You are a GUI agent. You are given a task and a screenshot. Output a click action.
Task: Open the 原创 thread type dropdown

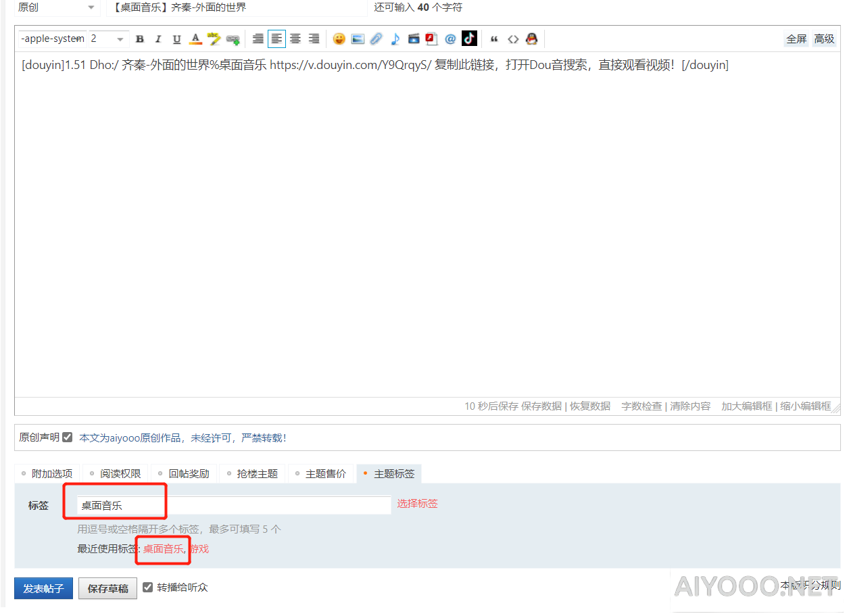(x=57, y=7)
